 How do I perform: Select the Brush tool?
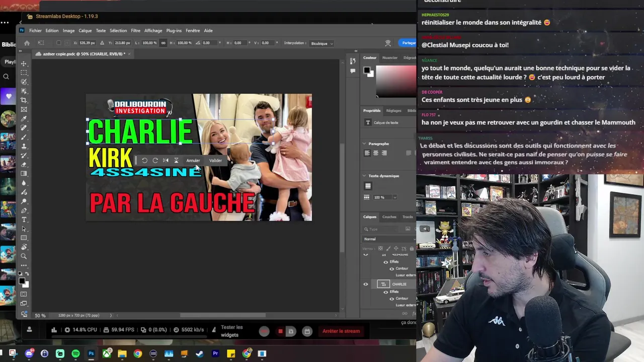point(24,137)
